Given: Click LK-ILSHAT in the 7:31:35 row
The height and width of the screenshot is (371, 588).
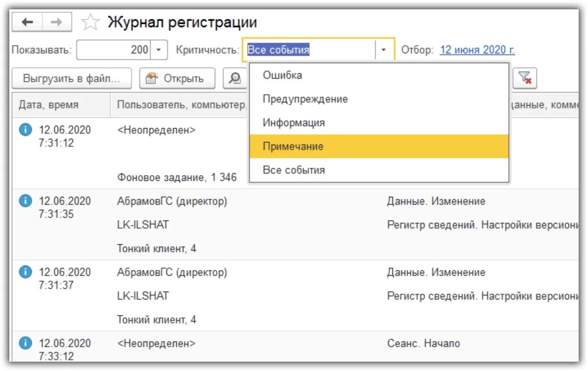Looking at the screenshot, I should tap(143, 225).
